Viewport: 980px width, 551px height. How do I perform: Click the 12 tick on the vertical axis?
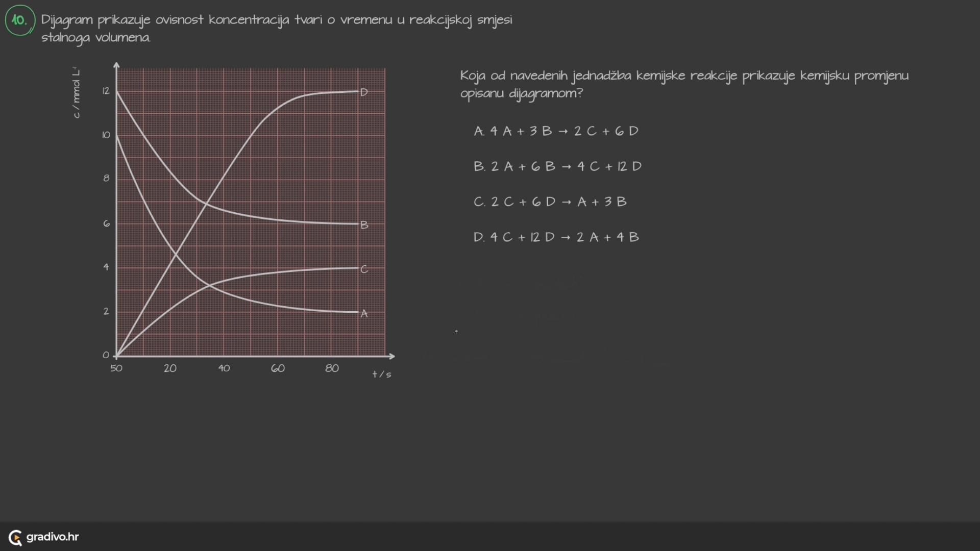point(106,91)
